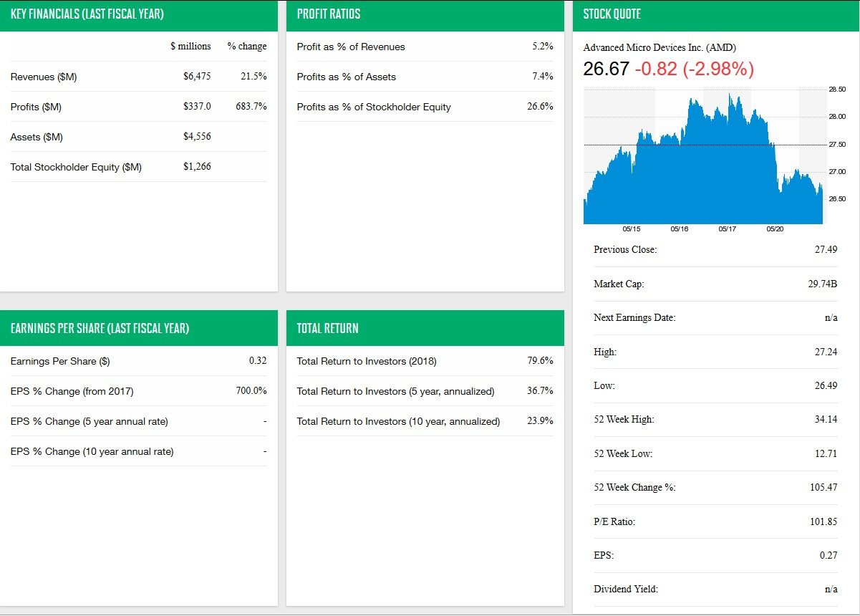
Task: Select Profit as % of Revenues label
Action: tap(351, 47)
